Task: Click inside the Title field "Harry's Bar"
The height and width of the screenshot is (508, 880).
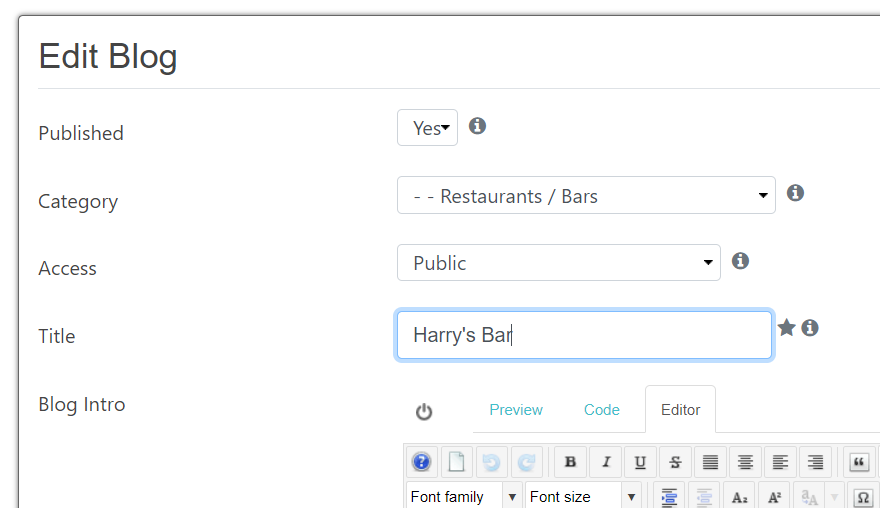Action: 584,335
